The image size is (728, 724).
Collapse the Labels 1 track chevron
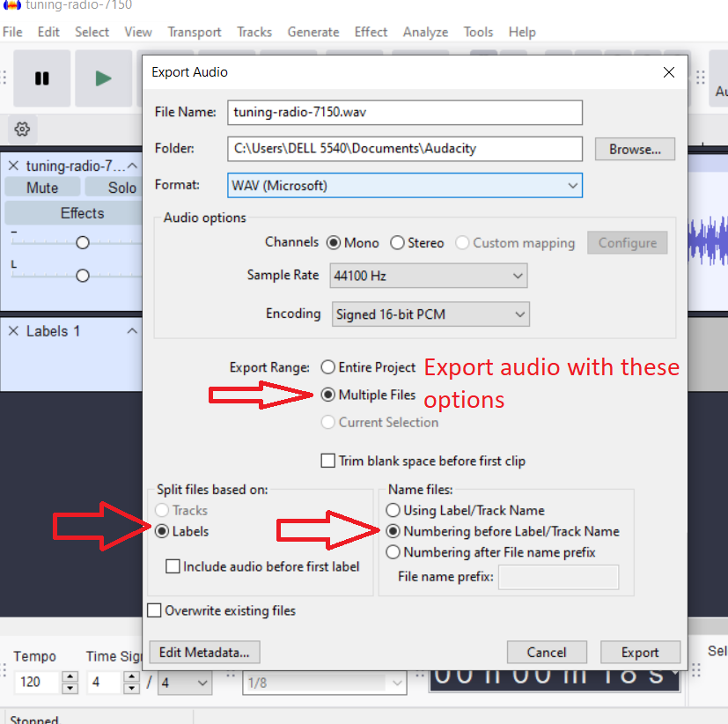click(132, 330)
